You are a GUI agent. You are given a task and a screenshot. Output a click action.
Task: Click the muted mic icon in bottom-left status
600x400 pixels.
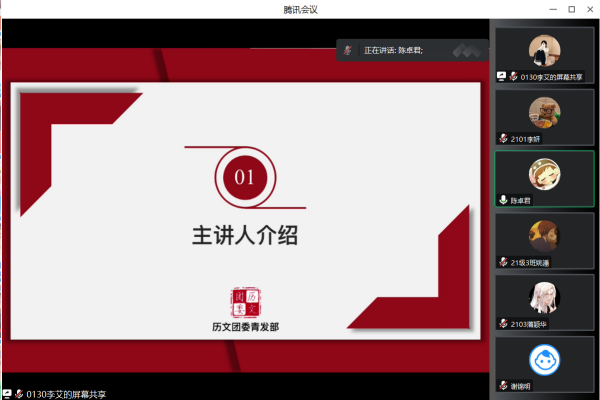[18, 393]
